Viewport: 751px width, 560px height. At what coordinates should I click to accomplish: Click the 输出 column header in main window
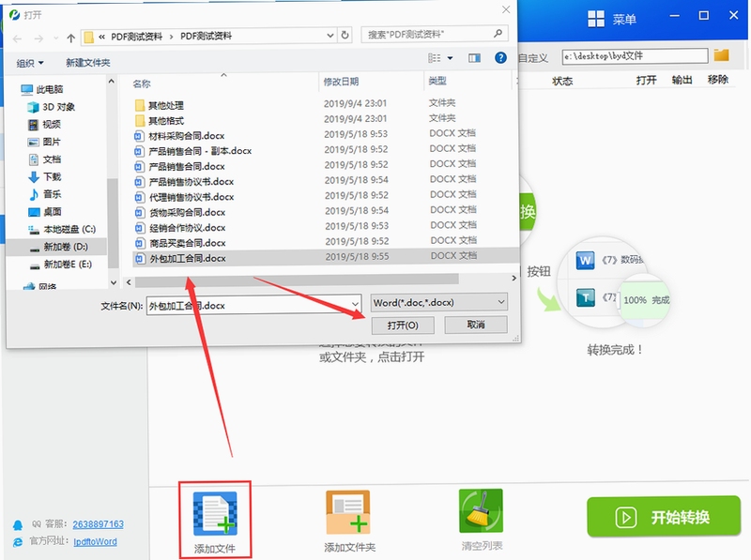pos(682,80)
